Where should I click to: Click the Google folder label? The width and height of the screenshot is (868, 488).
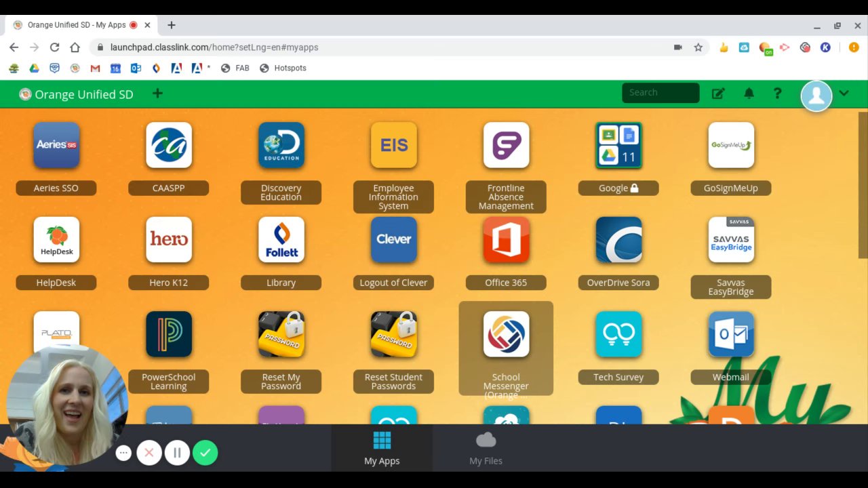click(x=618, y=188)
